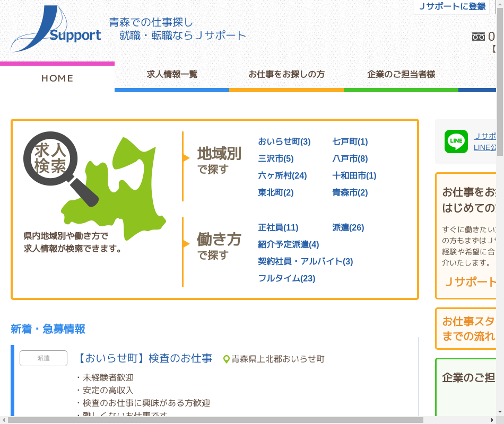Click the scroll left arrow

(4, 420)
